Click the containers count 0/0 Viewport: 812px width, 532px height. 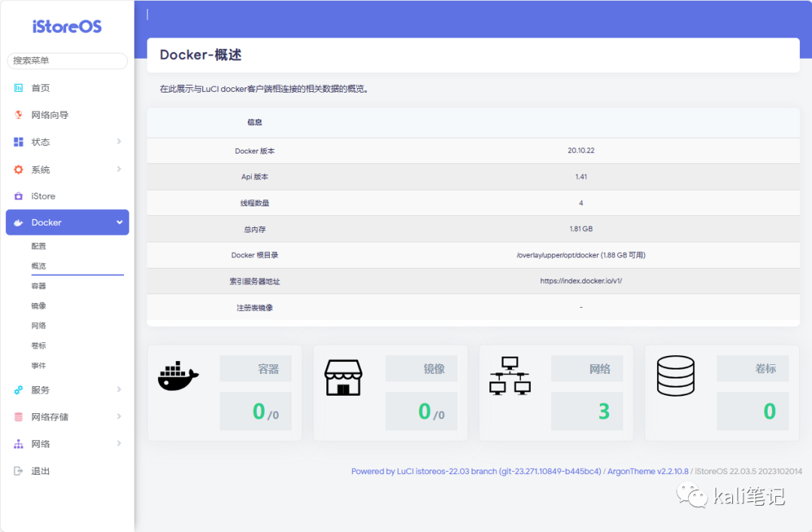pos(265,412)
